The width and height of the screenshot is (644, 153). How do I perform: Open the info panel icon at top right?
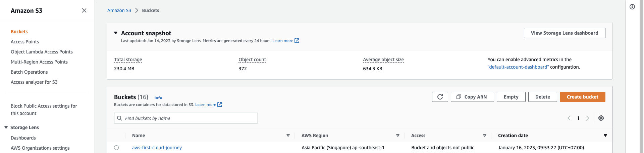(632, 7)
